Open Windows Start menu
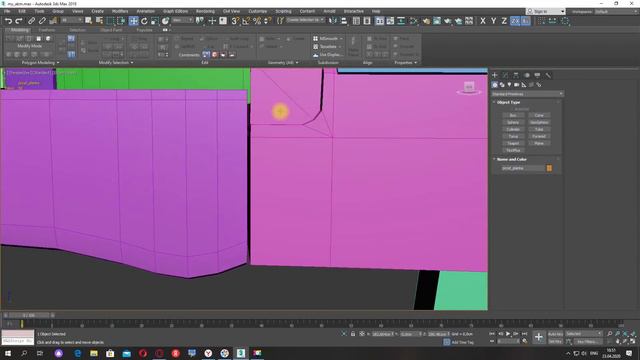Image resolution: width=640 pixels, height=360 pixels. click(x=8, y=353)
